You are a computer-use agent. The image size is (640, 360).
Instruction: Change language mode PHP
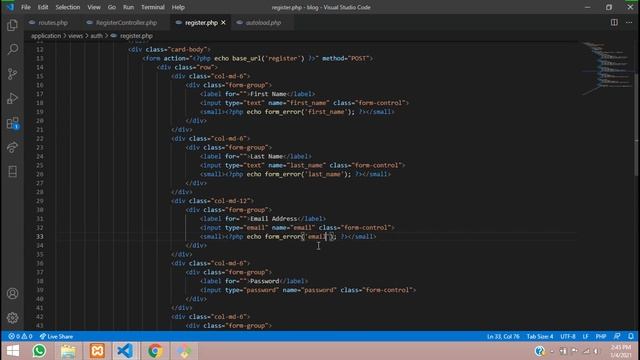tap(600, 336)
